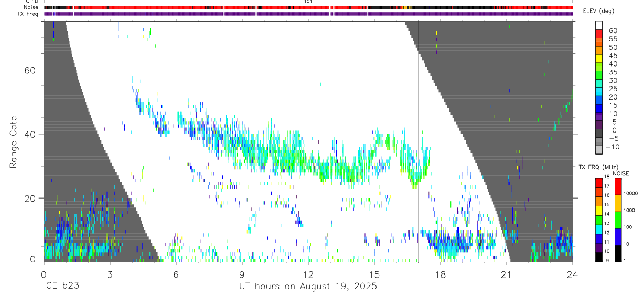The width and height of the screenshot is (644, 297).
Task: Click the TX FRQ (MHz) legend title
Action: [x=598, y=167]
